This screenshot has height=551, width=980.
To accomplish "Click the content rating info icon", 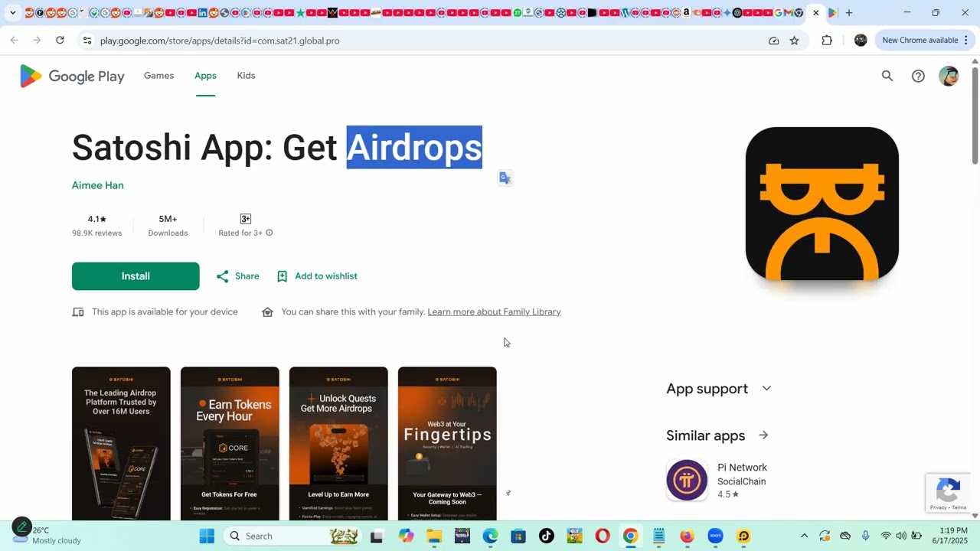I will (269, 233).
